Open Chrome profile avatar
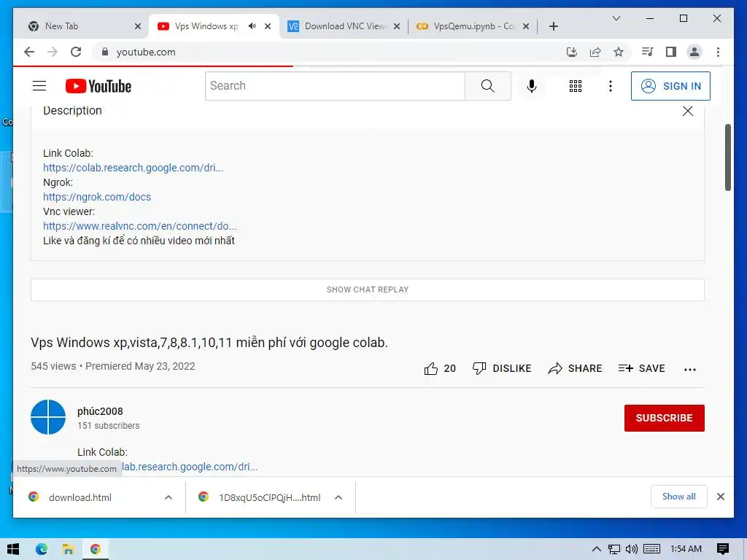Screen dimensions: 747x560 [x=694, y=52]
